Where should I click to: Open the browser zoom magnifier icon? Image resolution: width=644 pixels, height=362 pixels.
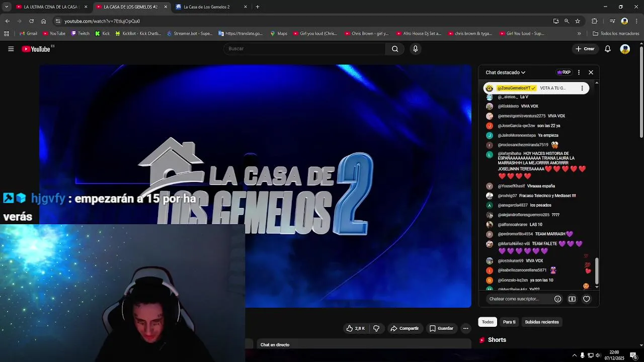pos(567,21)
